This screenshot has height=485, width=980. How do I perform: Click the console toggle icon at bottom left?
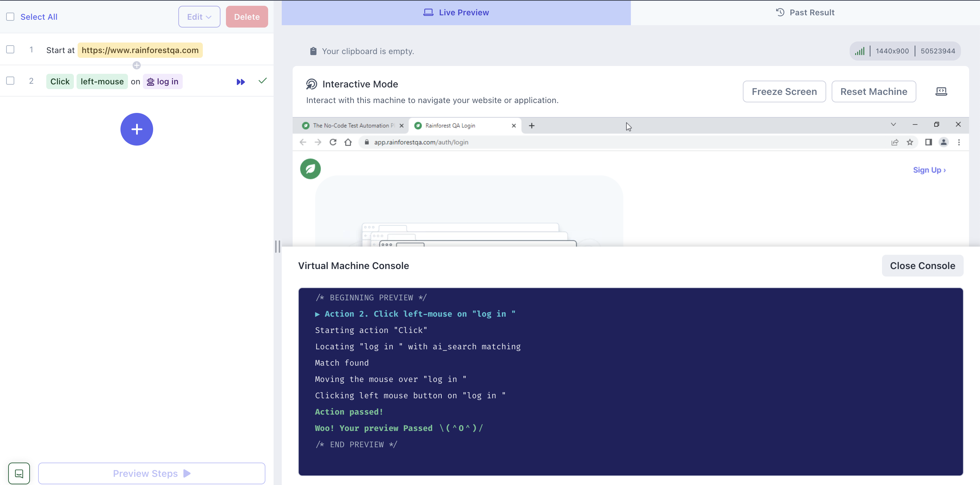19,473
